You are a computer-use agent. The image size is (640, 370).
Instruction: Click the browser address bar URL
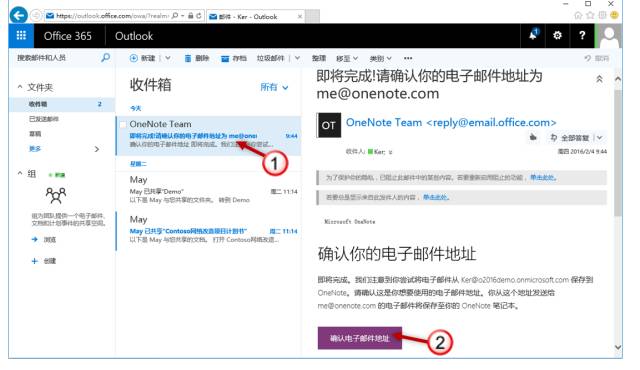coord(112,16)
